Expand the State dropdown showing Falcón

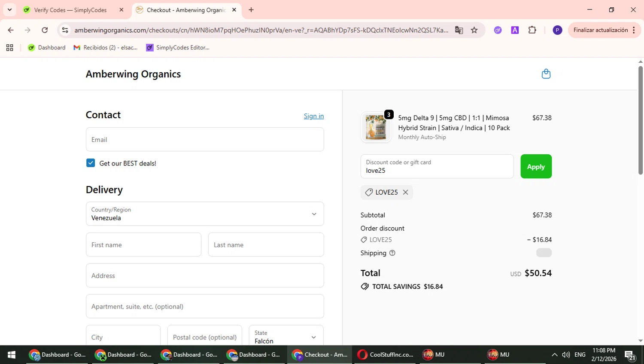(286, 336)
